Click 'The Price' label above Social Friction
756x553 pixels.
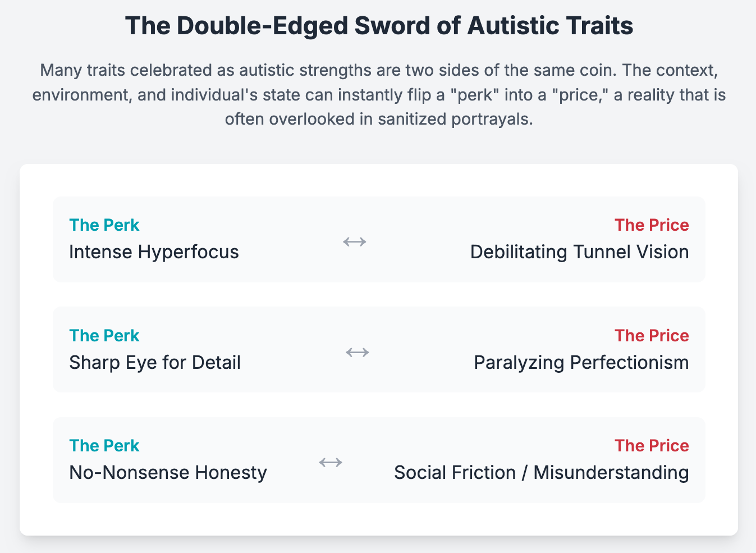pyautogui.click(x=651, y=446)
